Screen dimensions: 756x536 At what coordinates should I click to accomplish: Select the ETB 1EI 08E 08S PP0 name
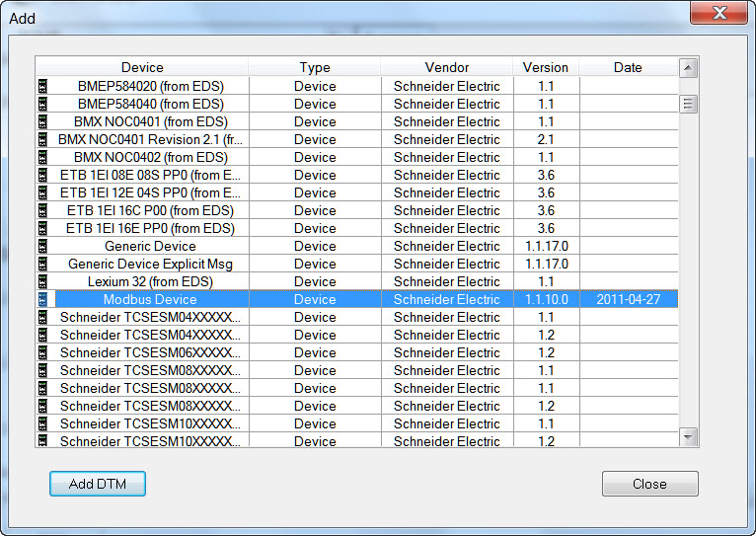[150, 175]
